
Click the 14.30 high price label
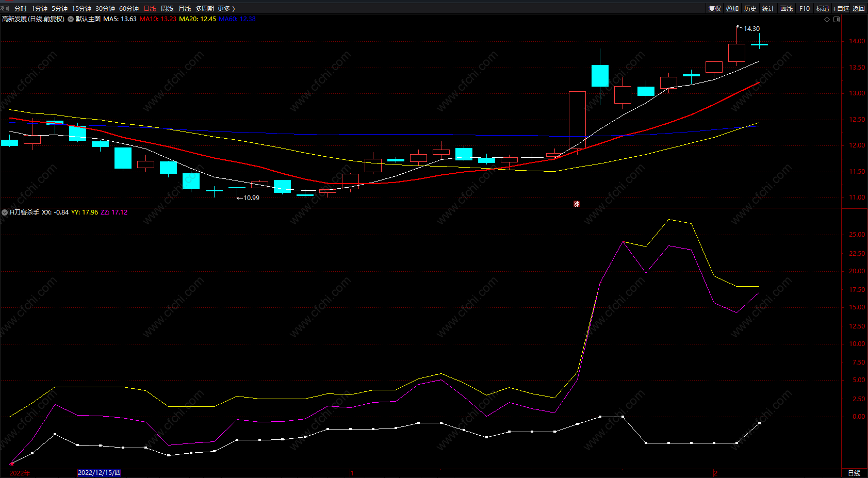point(751,29)
